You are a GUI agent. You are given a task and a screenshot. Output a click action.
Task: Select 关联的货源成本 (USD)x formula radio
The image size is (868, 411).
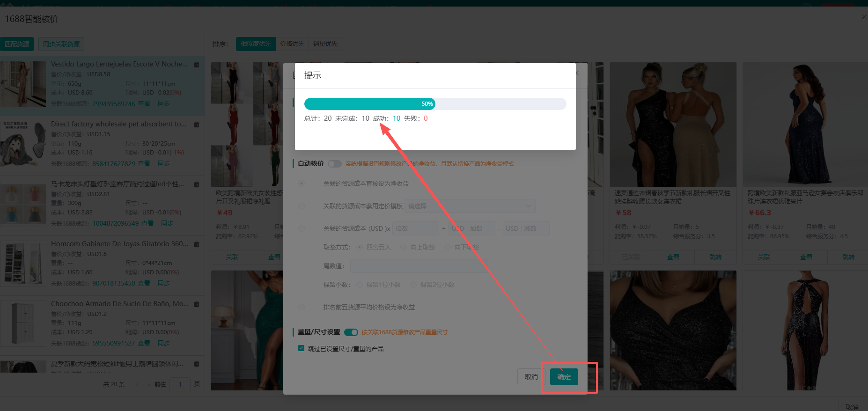pos(302,228)
